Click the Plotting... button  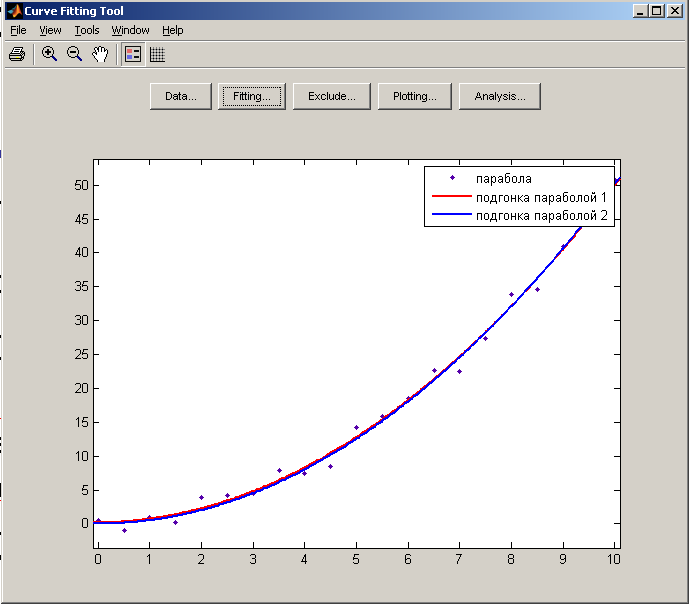click(x=415, y=96)
